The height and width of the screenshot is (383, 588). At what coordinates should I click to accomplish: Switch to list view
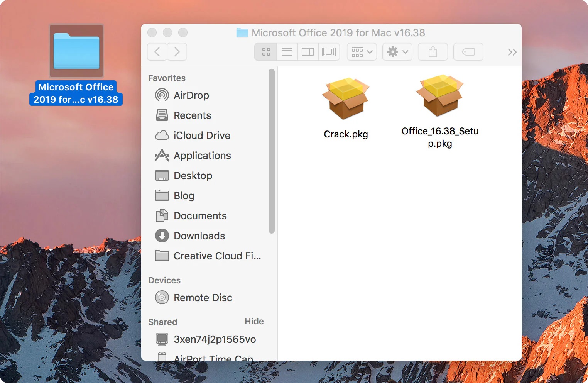coord(287,52)
